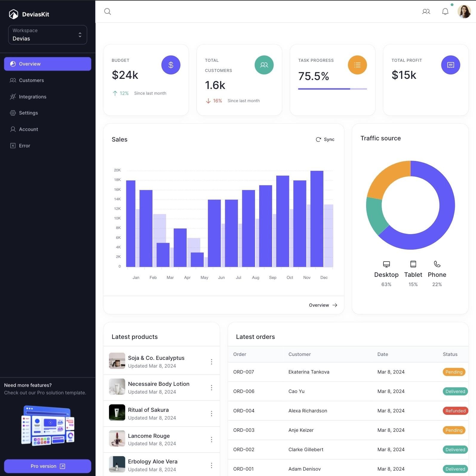Click the Total Profit receipt icon
This screenshot has width=476, height=476.
pos(450,65)
